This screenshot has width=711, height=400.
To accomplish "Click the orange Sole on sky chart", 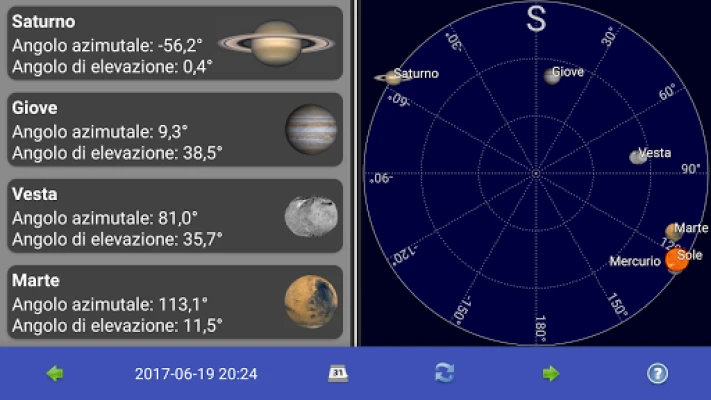I will point(677,259).
